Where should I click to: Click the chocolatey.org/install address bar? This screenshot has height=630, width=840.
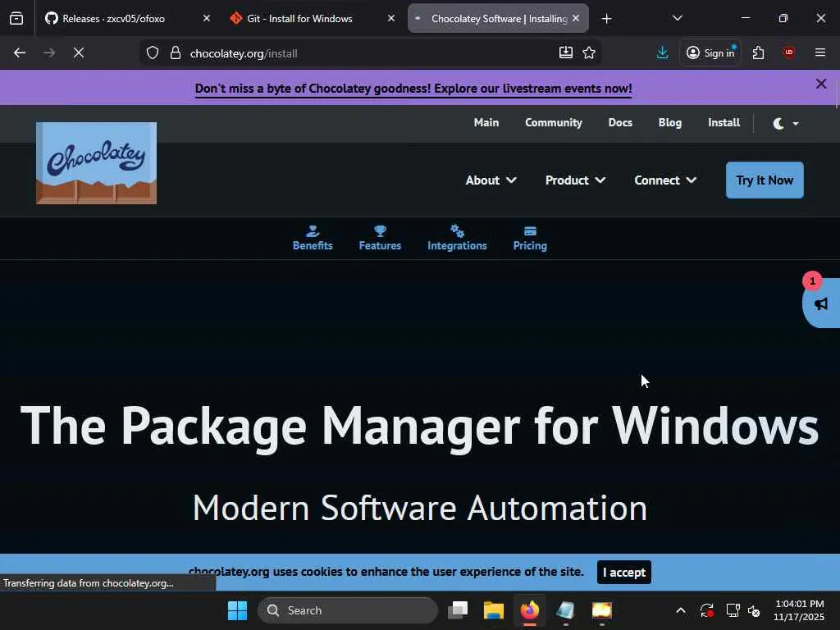(370, 53)
